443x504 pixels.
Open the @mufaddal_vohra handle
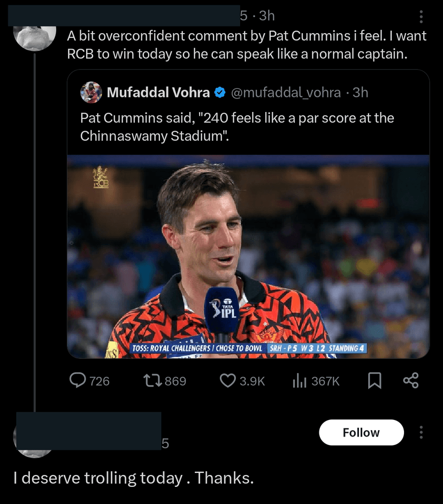(285, 93)
